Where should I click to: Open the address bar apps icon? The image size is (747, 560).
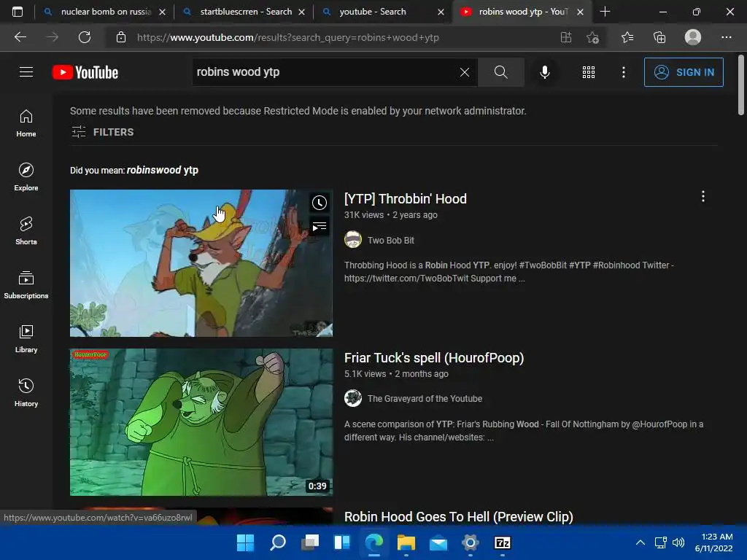click(x=566, y=37)
